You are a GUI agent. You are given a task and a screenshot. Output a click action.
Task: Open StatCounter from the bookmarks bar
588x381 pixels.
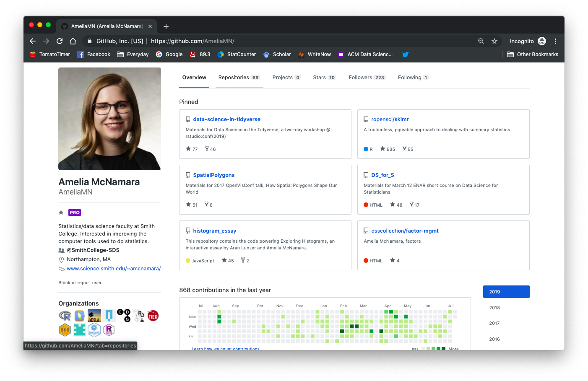click(x=236, y=54)
